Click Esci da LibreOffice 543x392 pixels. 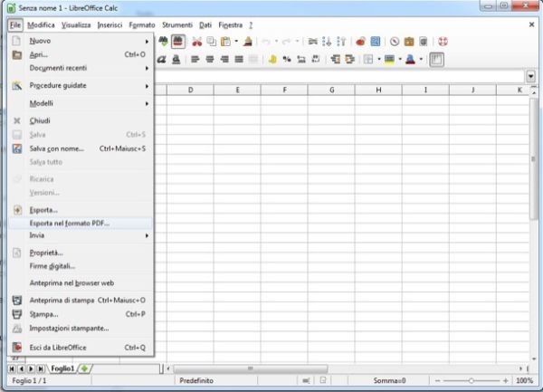pyautogui.click(x=62, y=347)
